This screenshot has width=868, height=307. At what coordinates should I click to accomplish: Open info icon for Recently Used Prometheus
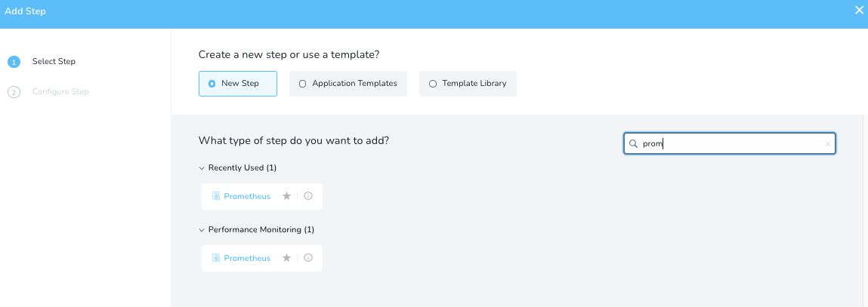coord(308,196)
